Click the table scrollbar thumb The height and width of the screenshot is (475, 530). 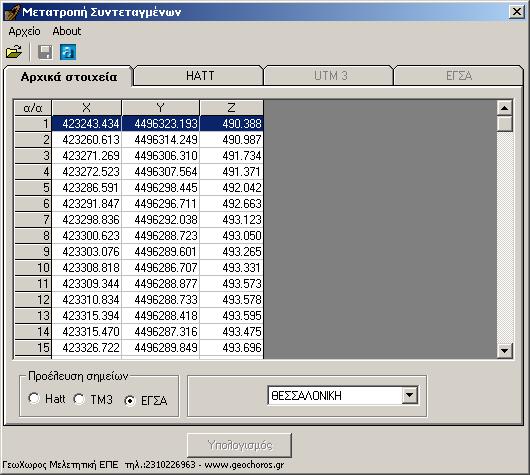tap(505, 124)
